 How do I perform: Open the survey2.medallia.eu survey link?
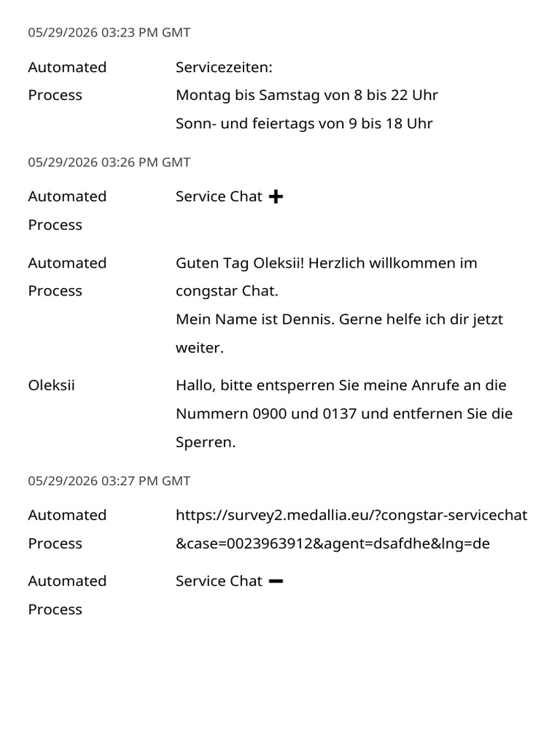point(351,529)
